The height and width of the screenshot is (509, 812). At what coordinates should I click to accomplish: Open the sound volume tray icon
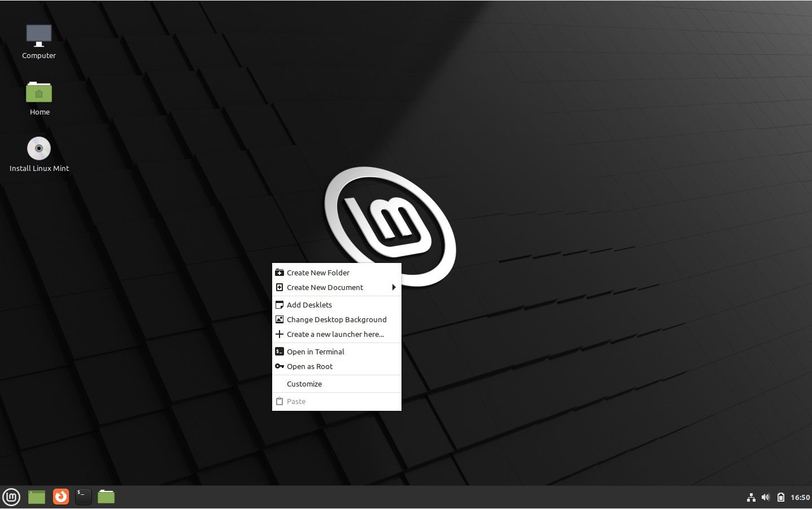[x=766, y=497]
